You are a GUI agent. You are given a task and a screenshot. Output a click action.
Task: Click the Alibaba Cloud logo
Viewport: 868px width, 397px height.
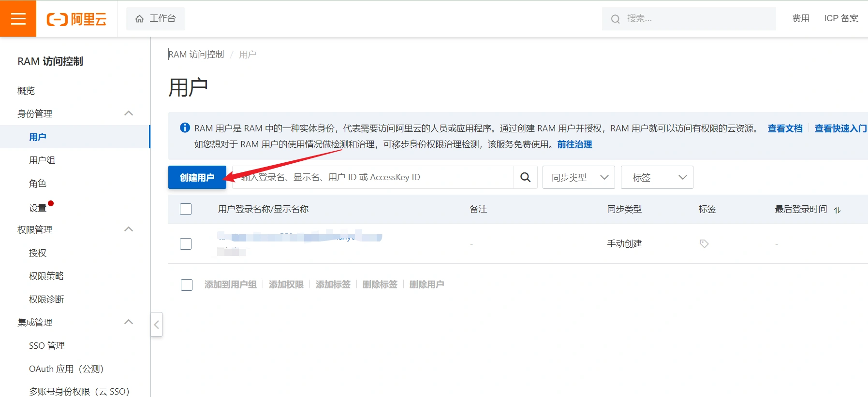[x=76, y=19]
